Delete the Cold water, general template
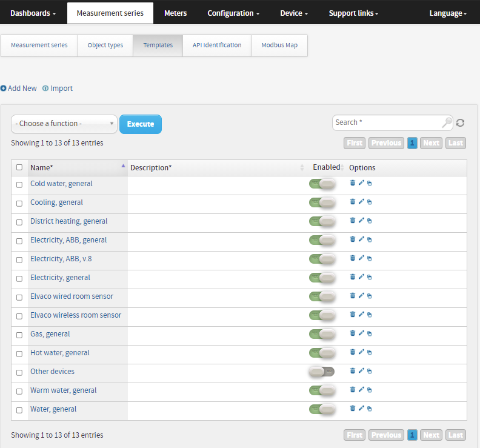The width and height of the screenshot is (480, 448). click(352, 183)
